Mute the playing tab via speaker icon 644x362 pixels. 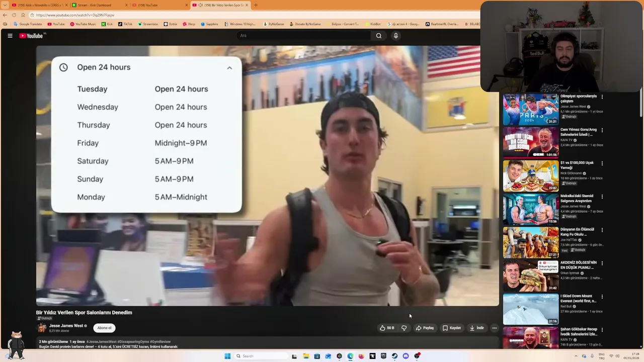coord(201,5)
